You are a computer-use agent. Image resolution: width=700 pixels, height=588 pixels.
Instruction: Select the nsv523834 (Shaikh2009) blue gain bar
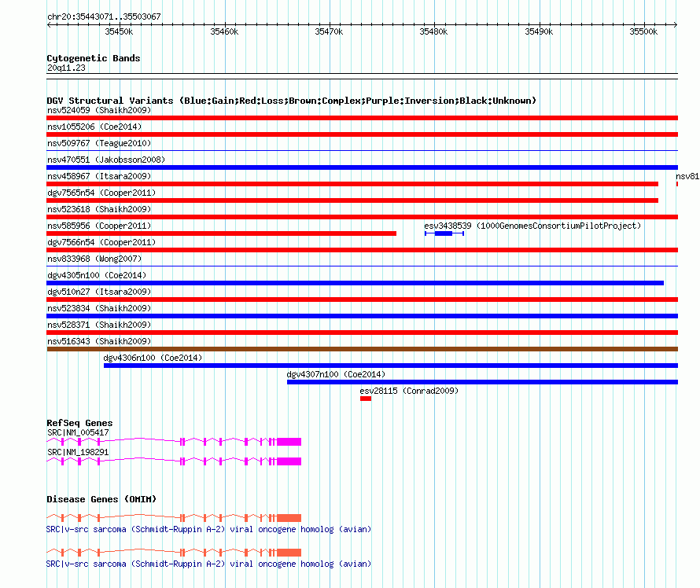click(x=362, y=316)
